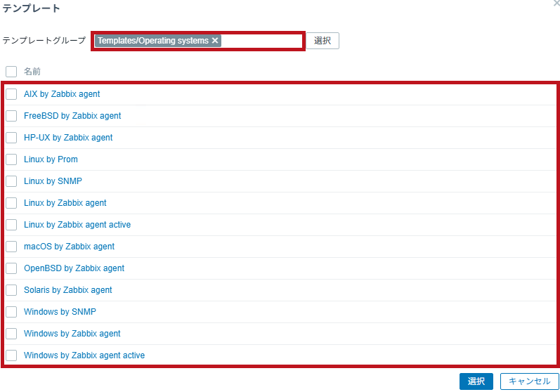The height and width of the screenshot is (392, 560).
Task: Choose Windows by Zabbix agent active link
Action: 84,355
